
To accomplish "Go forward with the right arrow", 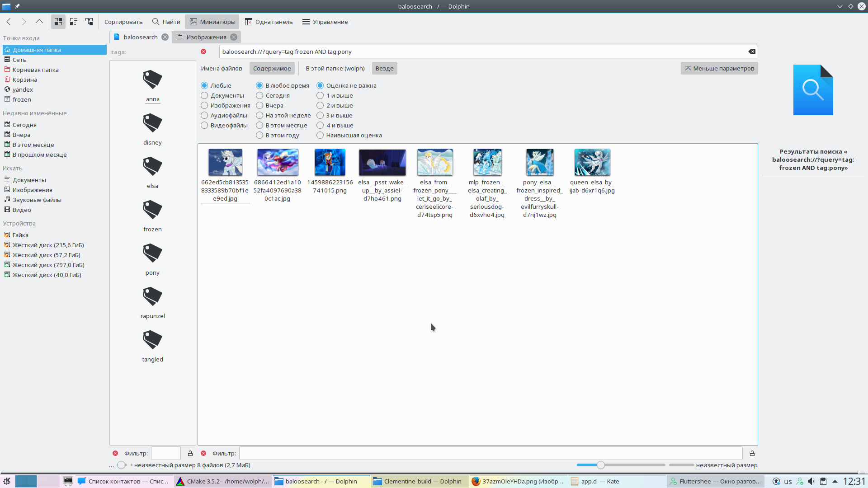I will coord(24,22).
